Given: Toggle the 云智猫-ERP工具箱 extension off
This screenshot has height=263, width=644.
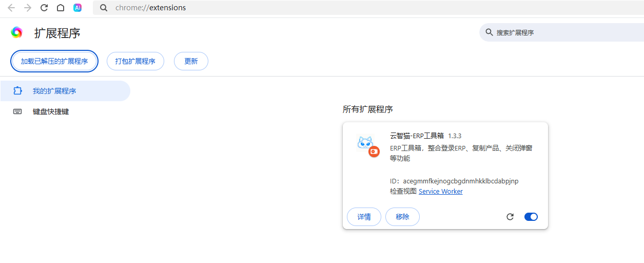Looking at the screenshot, I should click(x=531, y=217).
